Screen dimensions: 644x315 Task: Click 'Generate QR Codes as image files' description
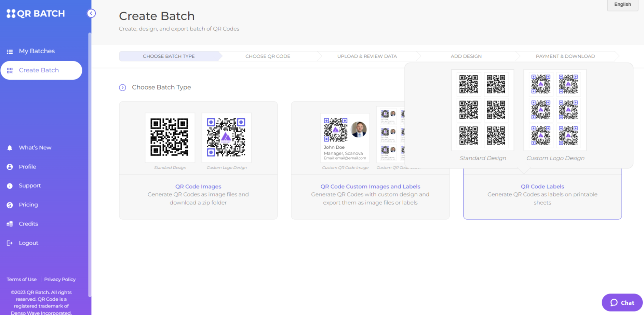click(x=198, y=198)
